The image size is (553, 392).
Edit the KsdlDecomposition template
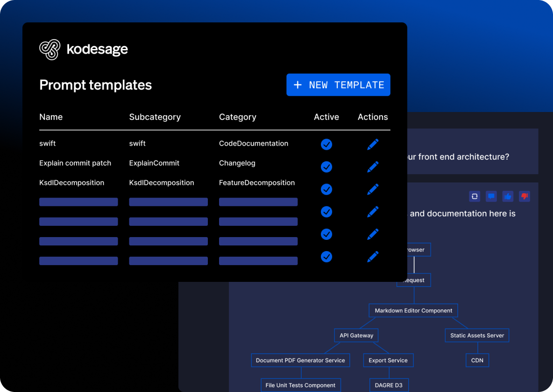(x=373, y=189)
